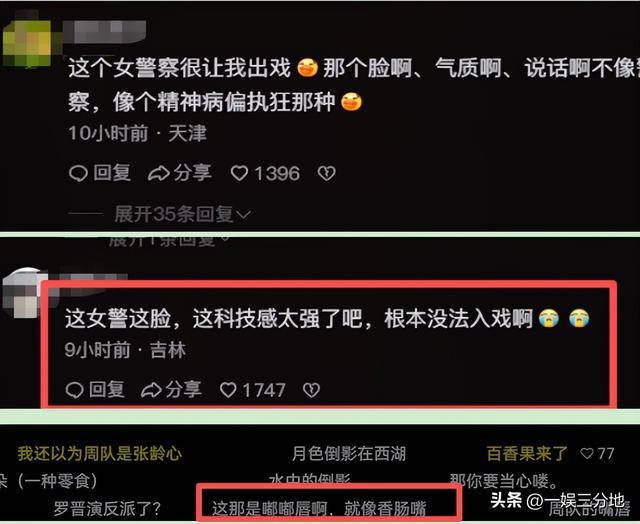The height and width of the screenshot is (524, 640).
Task: Expand the partially hidden 展开 replies row
Action: pyautogui.click(x=169, y=241)
